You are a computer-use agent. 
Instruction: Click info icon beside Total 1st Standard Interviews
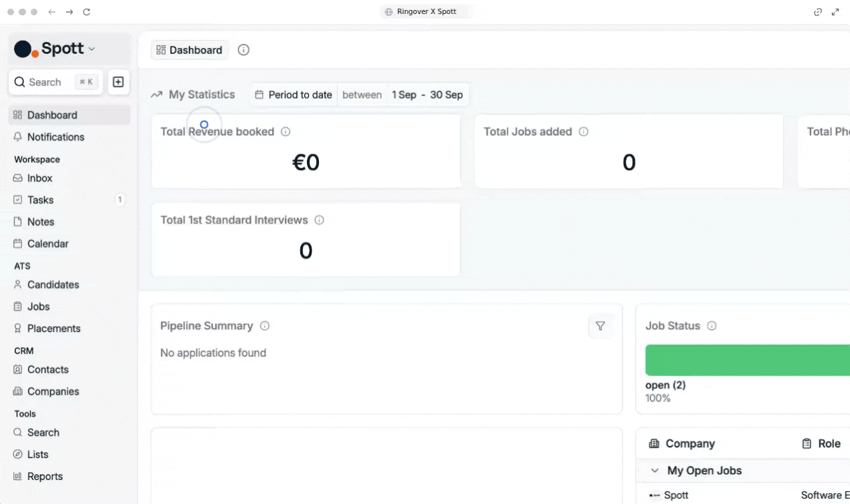[319, 220]
